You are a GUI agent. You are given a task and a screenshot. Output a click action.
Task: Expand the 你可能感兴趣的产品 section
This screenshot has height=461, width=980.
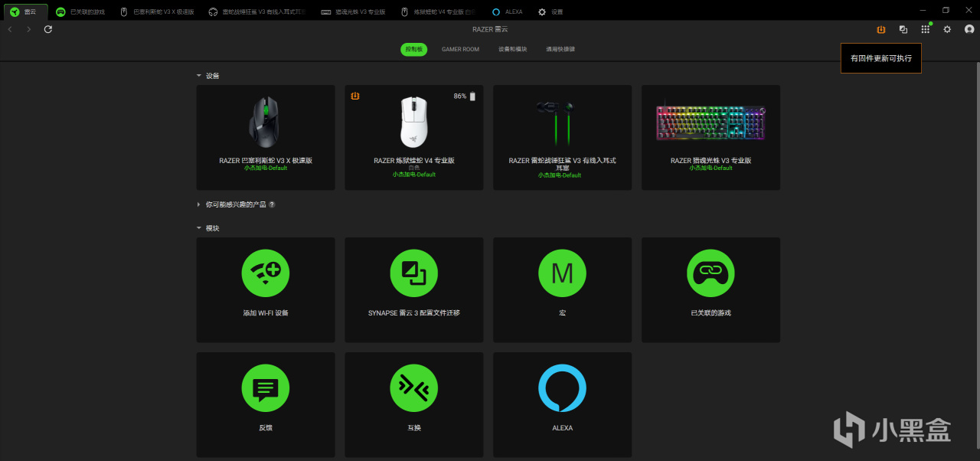pyautogui.click(x=199, y=205)
